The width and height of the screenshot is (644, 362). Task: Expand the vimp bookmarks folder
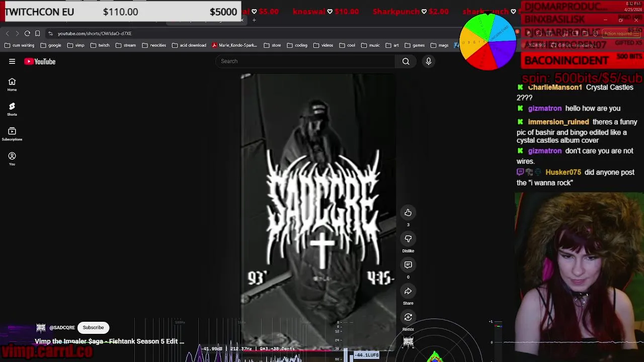75,45
